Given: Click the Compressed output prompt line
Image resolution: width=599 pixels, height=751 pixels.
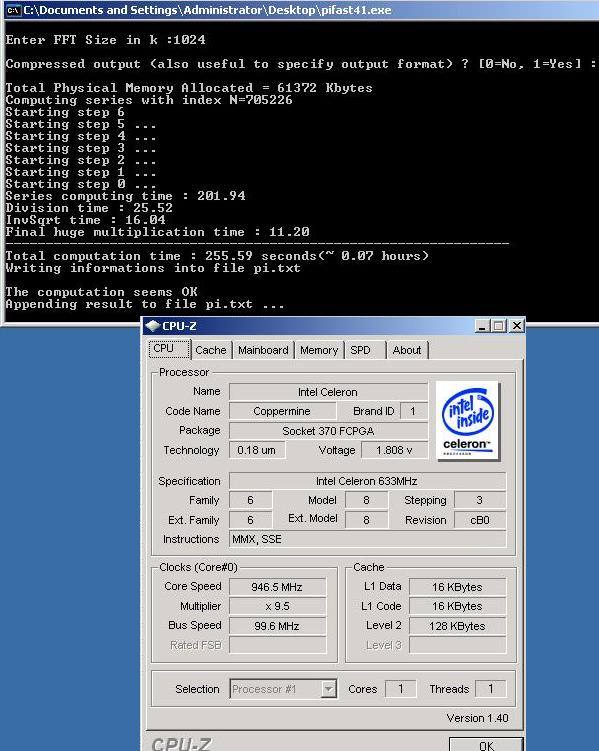Looking at the screenshot, I should click(x=301, y=64).
